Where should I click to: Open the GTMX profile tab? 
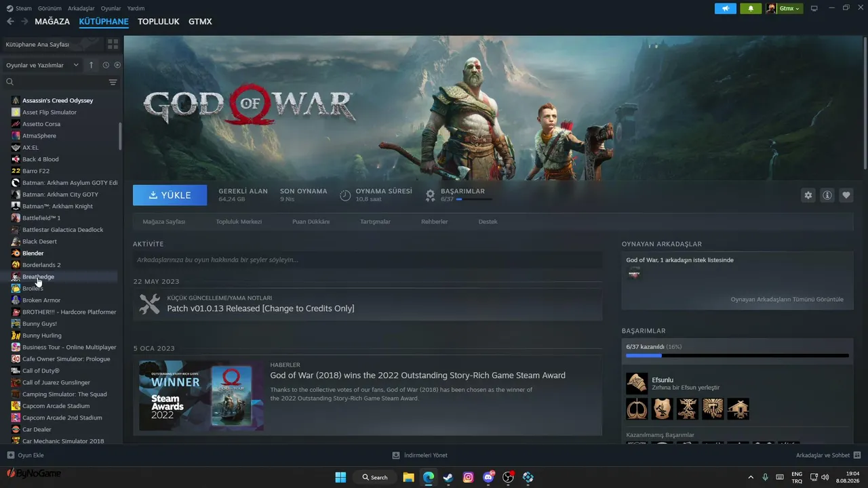pyautogui.click(x=200, y=22)
